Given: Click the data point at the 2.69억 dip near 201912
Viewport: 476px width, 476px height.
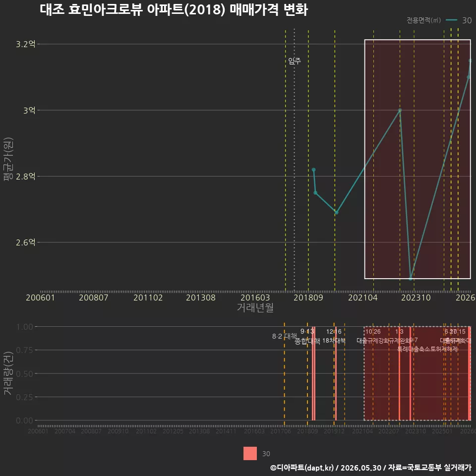Looking at the screenshot, I should tap(336, 213).
